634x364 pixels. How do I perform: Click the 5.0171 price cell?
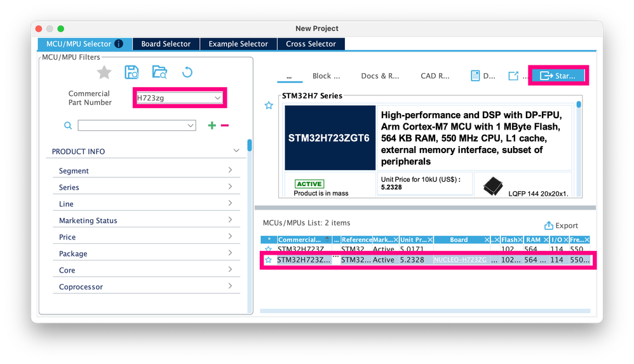(412, 249)
